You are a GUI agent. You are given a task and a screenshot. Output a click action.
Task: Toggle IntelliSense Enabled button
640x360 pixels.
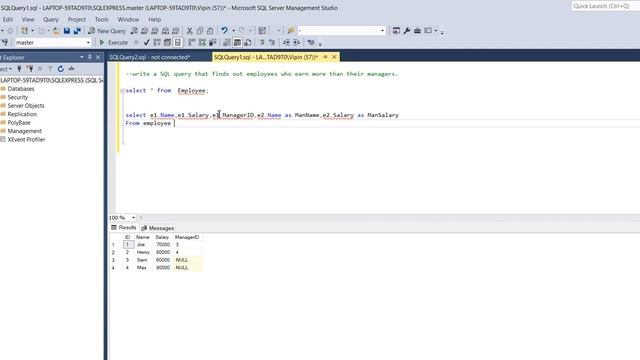pyautogui.click(x=178, y=42)
